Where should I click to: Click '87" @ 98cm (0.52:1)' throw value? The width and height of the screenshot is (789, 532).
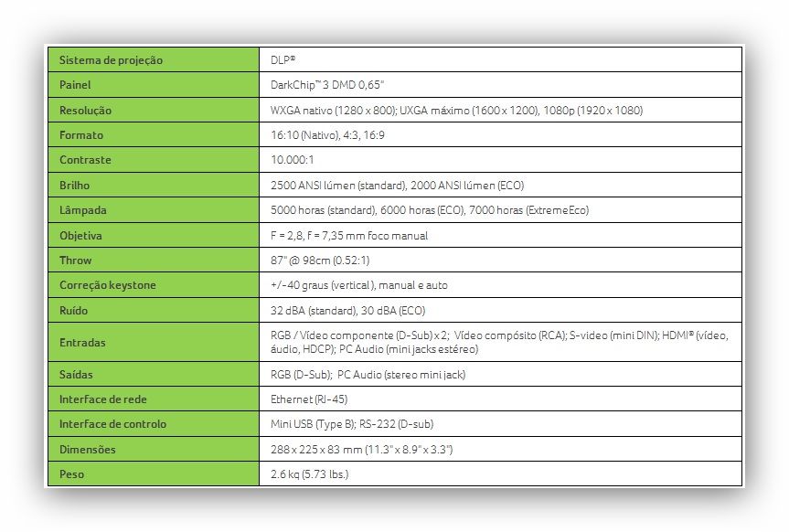pos(320,261)
